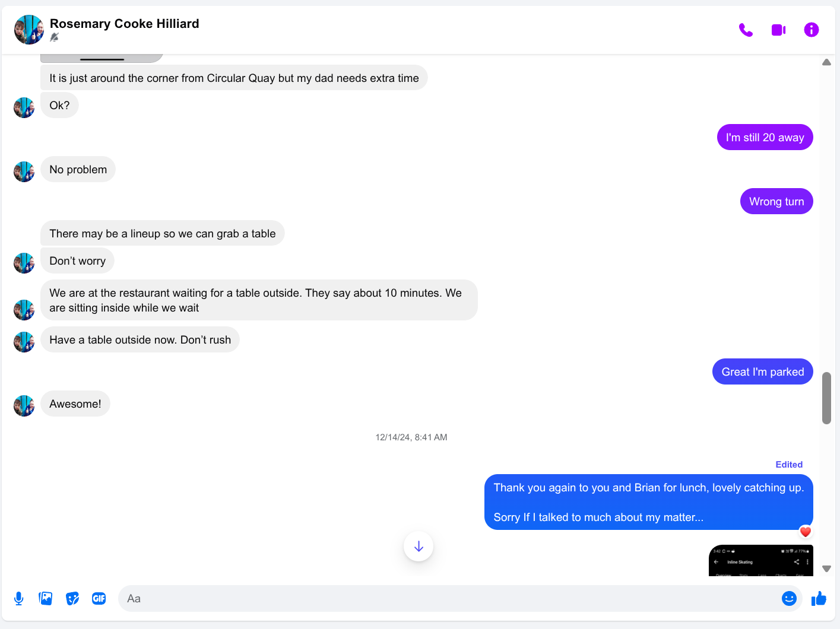Click the message input field

pos(451,599)
